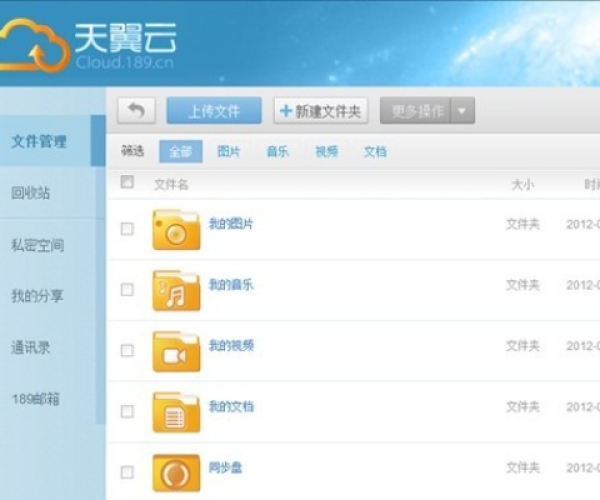
Task: Click the 我的音乐 folder name link
Action: click(231, 285)
